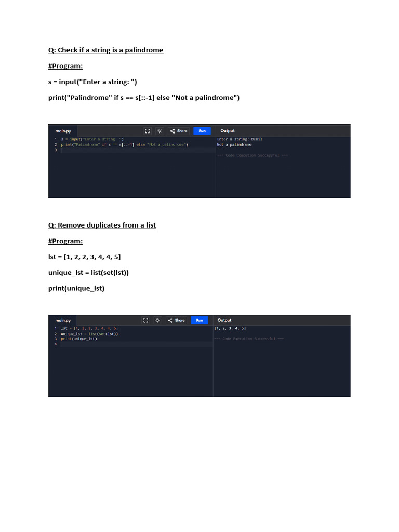The width and height of the screenshot is (399, 532).
Task: Click the [1, 2, 3, 4, 5] output line
Action: (230, 328)
